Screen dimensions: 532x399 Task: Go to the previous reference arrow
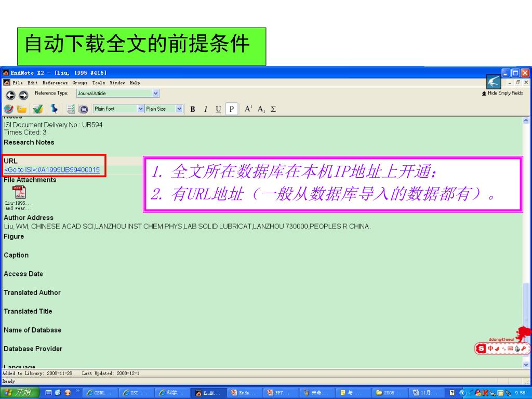click(x=10, y=96)
